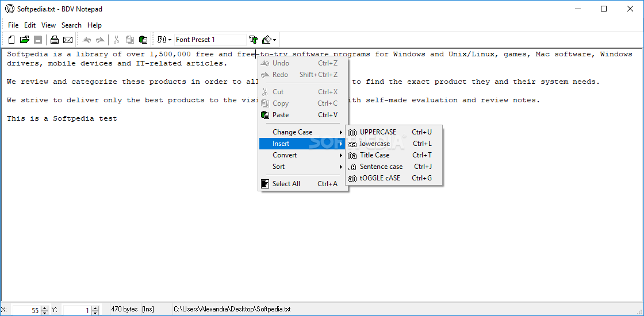Click the [Ins] insert mode indicator
Image resolution: width=644 pixels, height=316 pixels.
[x=147, y=309]
